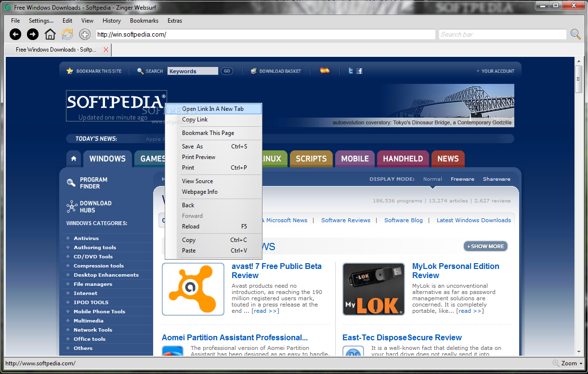Click the browser Back arrow button
The image size is (588, 374).
coord(15,34)
